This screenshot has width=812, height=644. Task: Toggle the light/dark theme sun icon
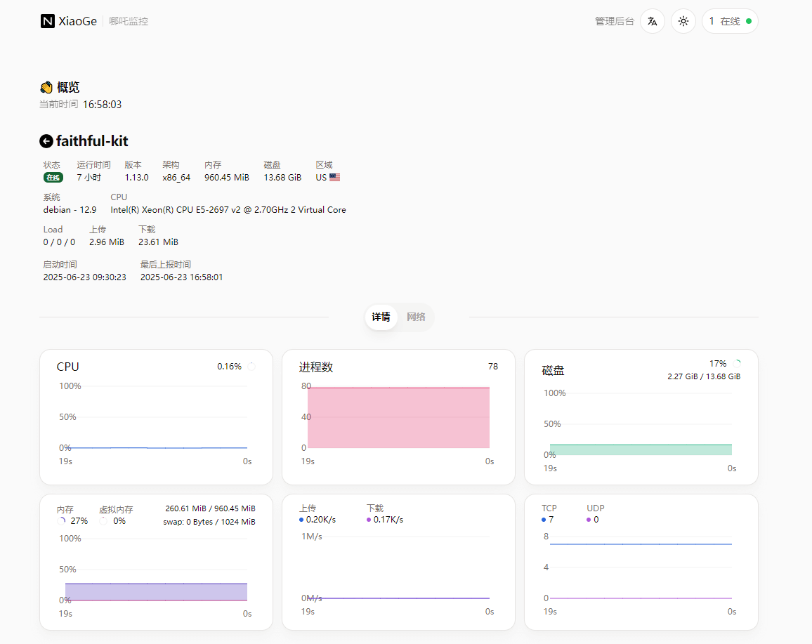tap(683, 21)
